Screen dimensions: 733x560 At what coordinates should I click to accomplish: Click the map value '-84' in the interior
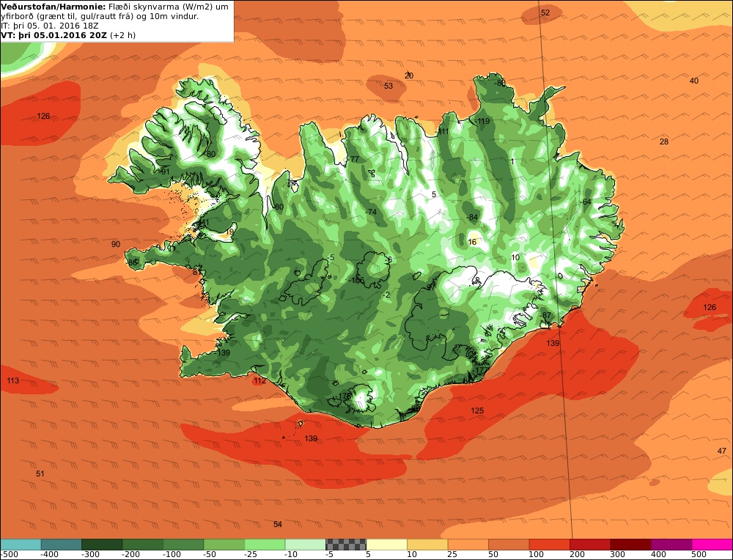[472, 218]
